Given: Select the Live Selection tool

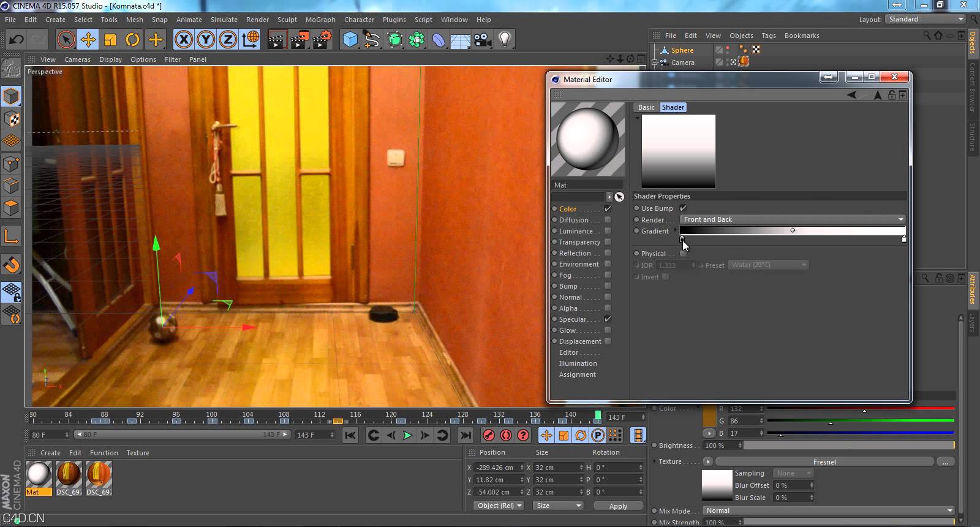Looking at the screenshot, I should click(66, 40).
